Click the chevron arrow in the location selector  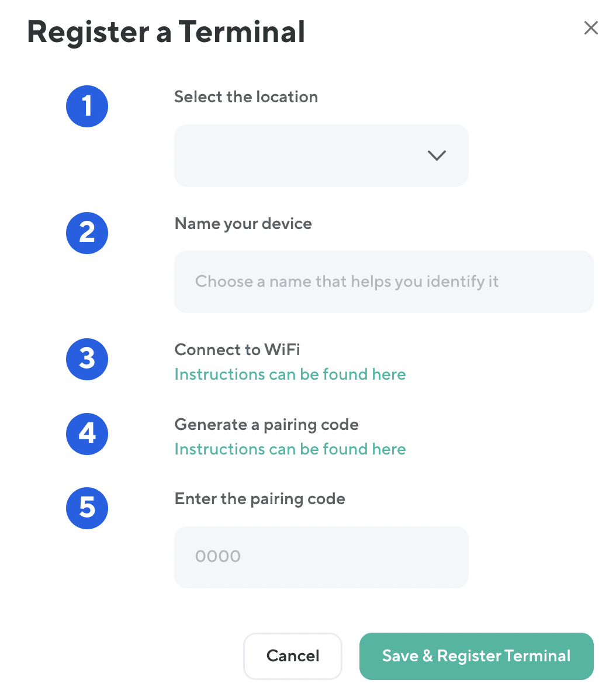pos(437,155)
